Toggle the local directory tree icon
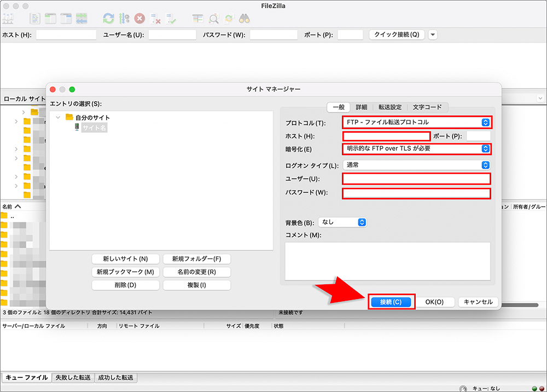Viewport: 547px width, 392px height. pos(50,19)
